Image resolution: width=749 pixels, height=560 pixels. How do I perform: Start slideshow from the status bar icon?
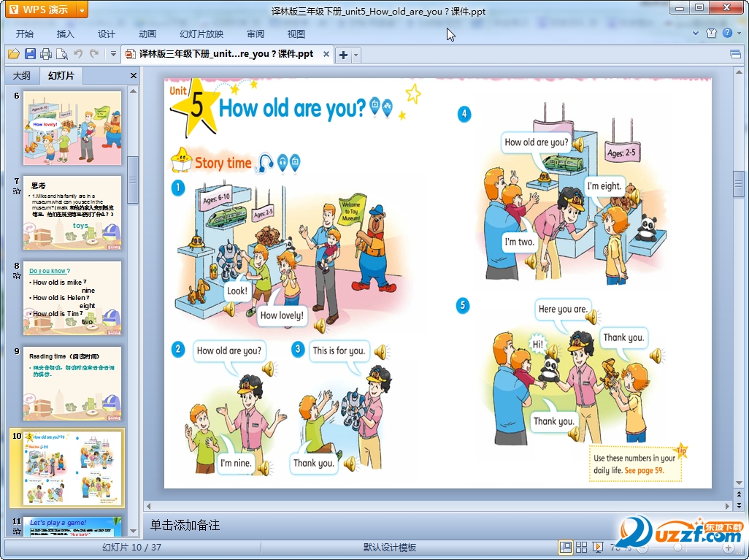coord(597,547)
